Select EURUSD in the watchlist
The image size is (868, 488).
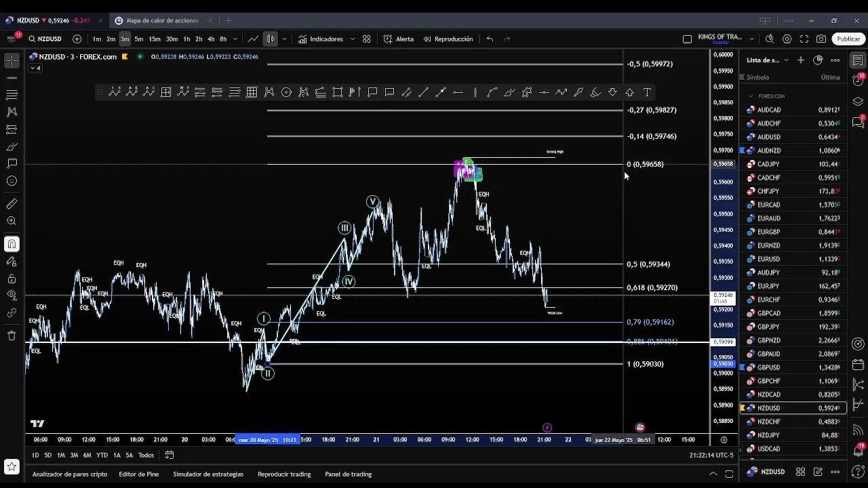[768, 259]
